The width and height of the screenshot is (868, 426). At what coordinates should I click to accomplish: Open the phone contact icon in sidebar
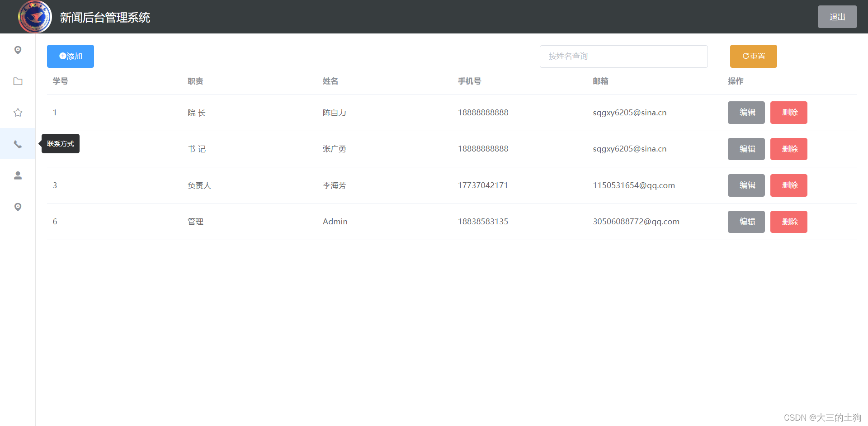tap(18, 144)
